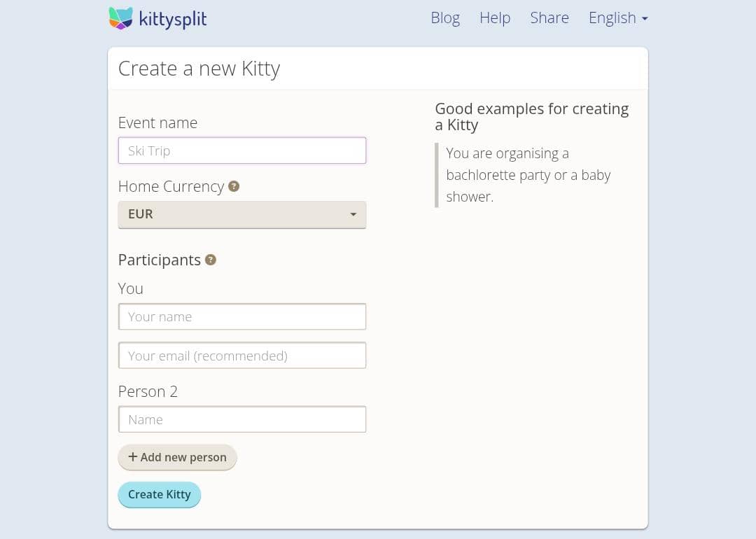Open the Home Currency help tooltip
The width and height of the screenshot is (756, 539).
(233, 186)
